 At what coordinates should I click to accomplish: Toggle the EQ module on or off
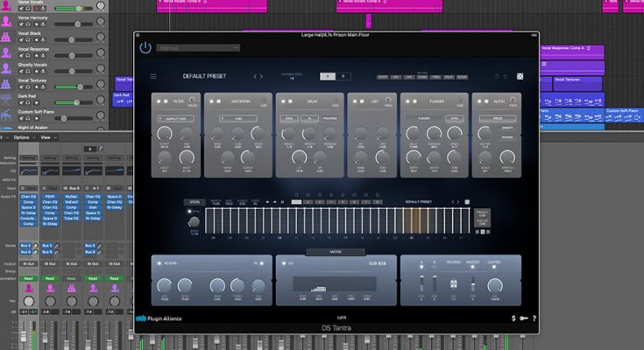[x=280, y=262]
